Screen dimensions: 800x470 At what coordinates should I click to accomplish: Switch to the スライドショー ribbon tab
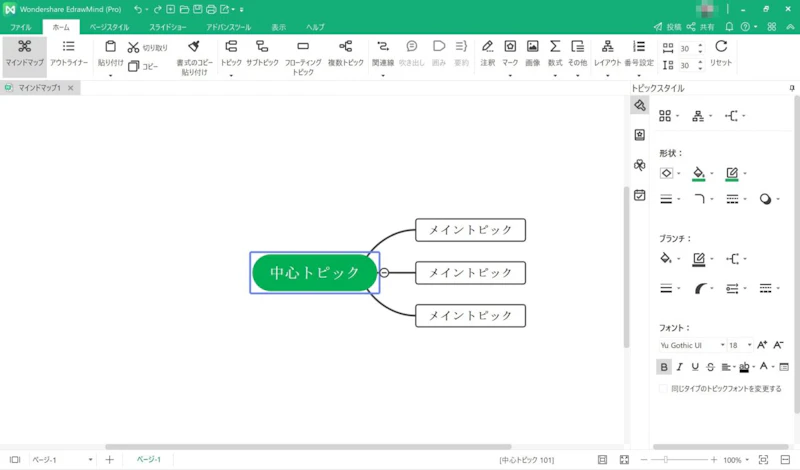167,27
